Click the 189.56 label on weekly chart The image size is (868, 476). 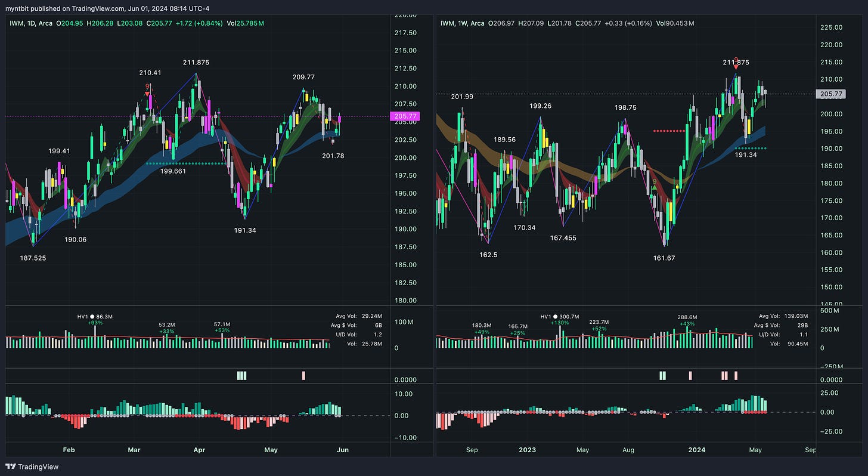pos(505,140)
